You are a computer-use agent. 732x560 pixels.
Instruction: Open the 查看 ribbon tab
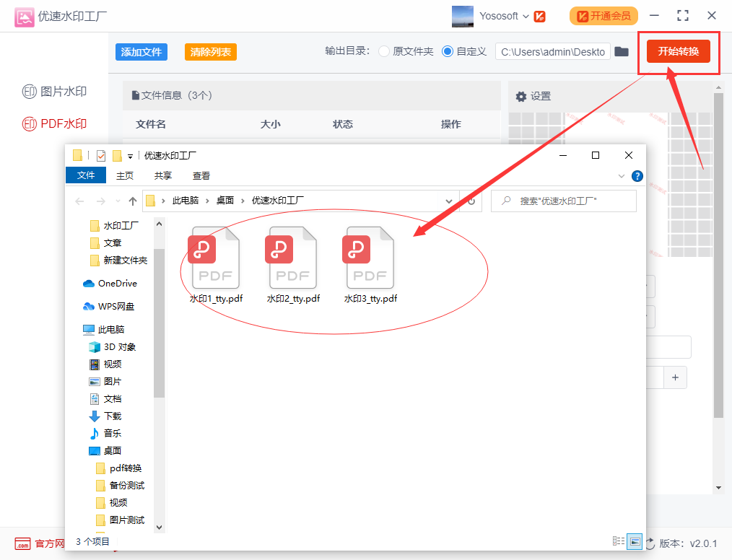201,175
